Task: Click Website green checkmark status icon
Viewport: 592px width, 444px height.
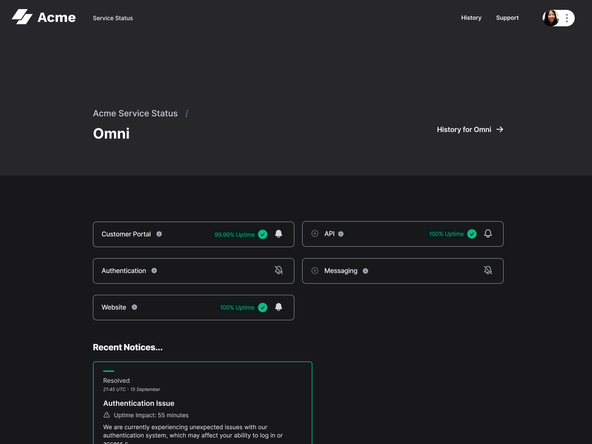Action: [262, 308]
